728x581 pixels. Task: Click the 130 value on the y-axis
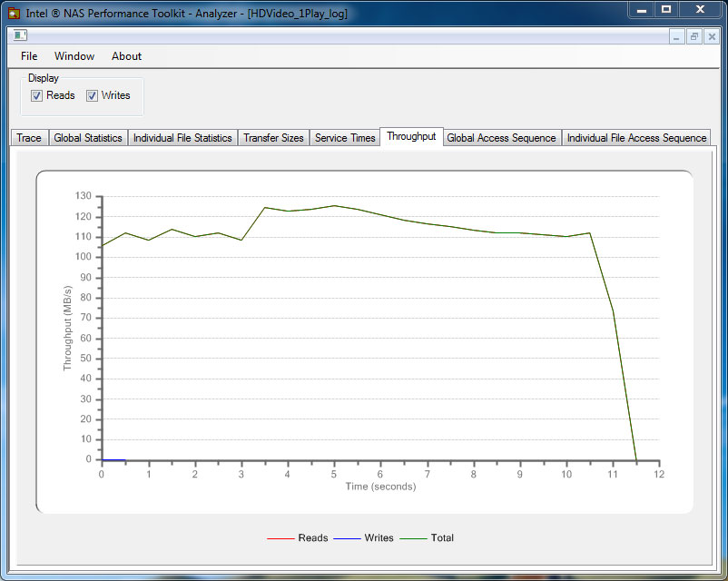coord(84,196)
